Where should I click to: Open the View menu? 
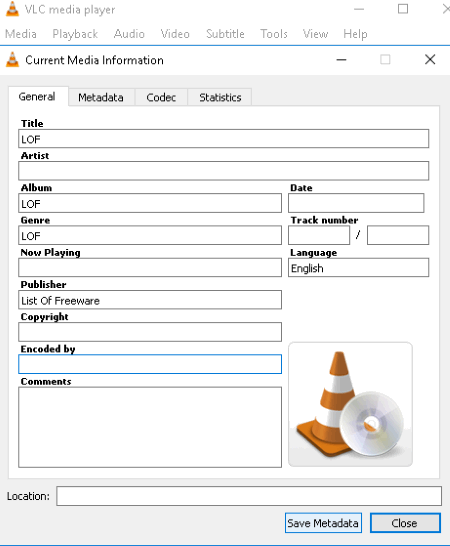315,34
